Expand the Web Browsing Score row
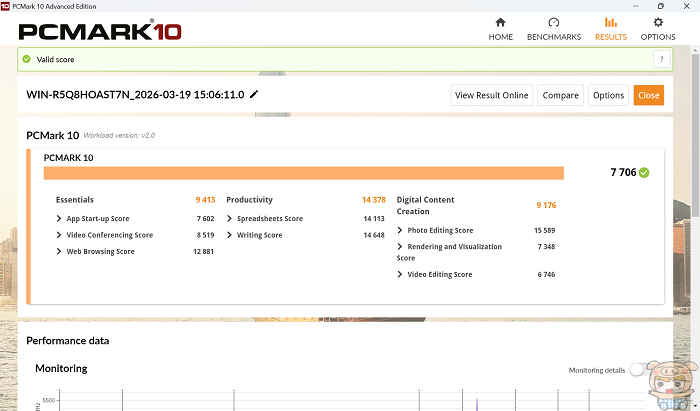 coord(60,251)
